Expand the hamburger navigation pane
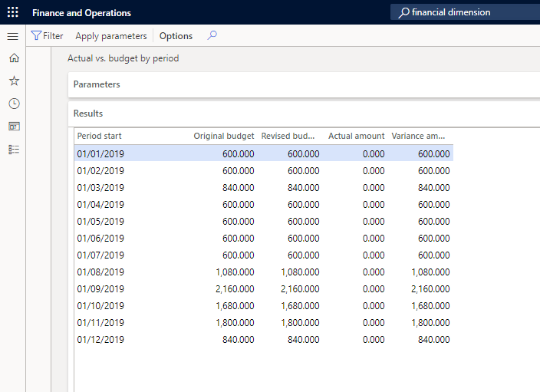The height and width of the screenshot is (392, 540). point(13,36)
